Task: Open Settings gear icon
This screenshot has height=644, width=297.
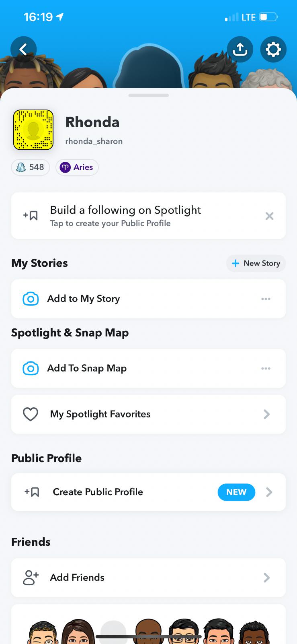Action: [x=273, y=50]
